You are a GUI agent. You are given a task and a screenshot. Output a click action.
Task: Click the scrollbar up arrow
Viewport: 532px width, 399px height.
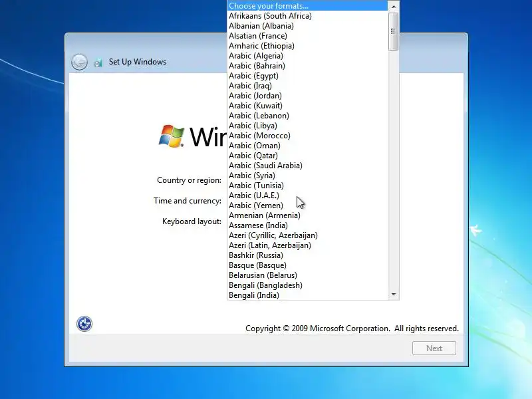[394, 6]
